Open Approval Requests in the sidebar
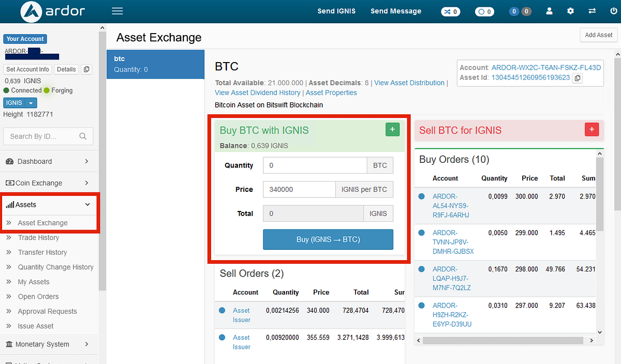Viewport: 621px width, 364px height. coord(48,311)
